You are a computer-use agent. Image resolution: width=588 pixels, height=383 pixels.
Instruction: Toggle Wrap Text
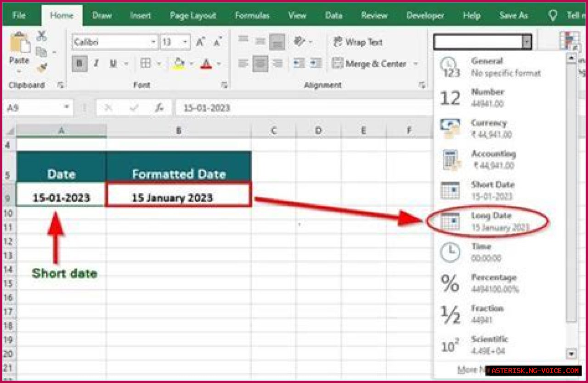point(359,42)
